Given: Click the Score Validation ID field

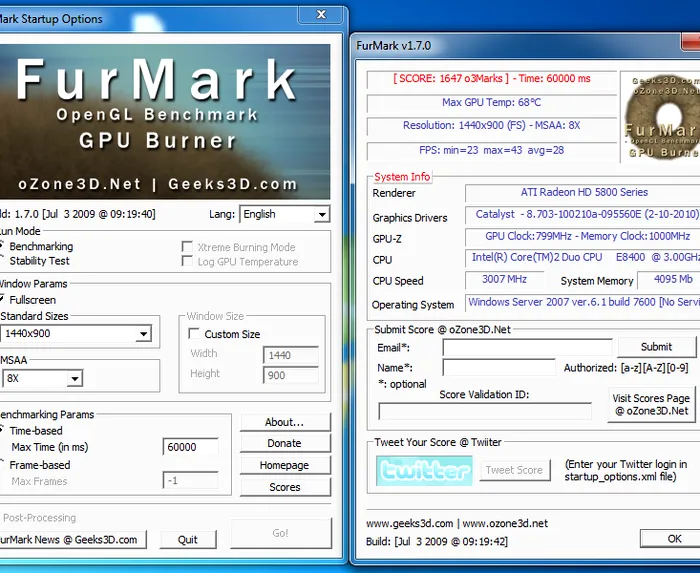Looking at the screenshot, I should 485,411.
